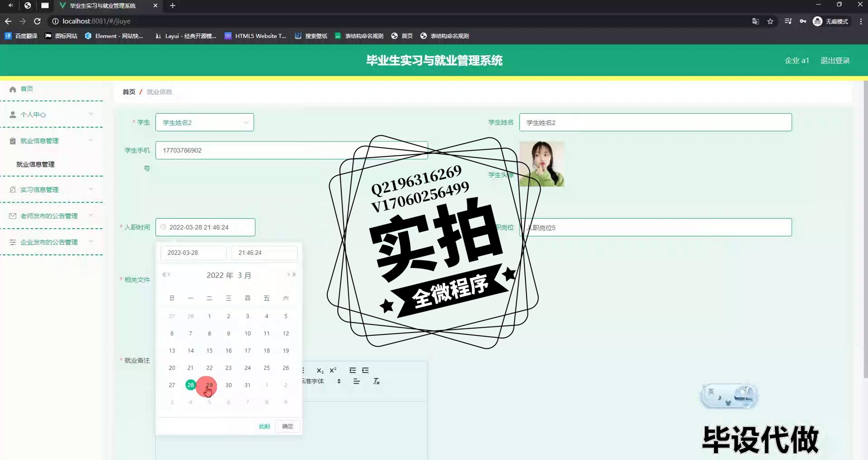Click the 企业 a1 user label
The image size is (868, 460).
pos(797,61)
